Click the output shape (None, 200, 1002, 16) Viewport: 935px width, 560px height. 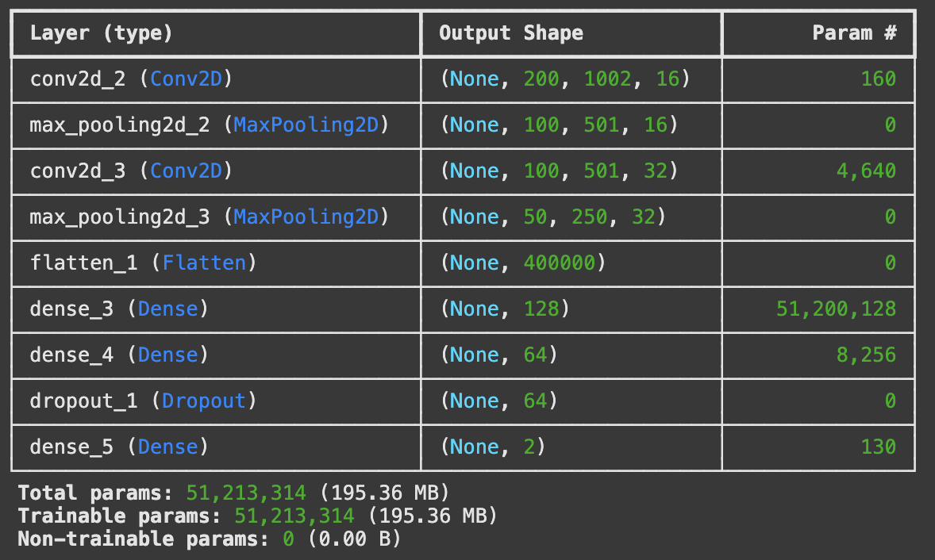(565, 79)
